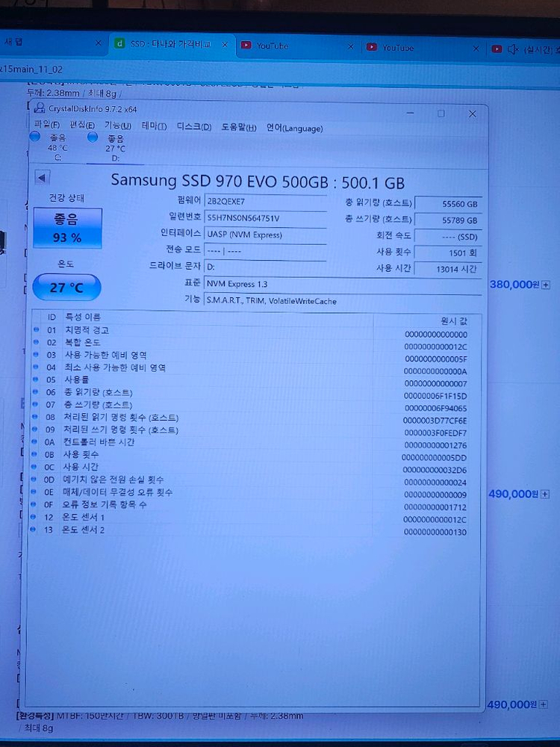Click the power on count 1501 회
The image size is (560, 747).
(x=448, y=252)
